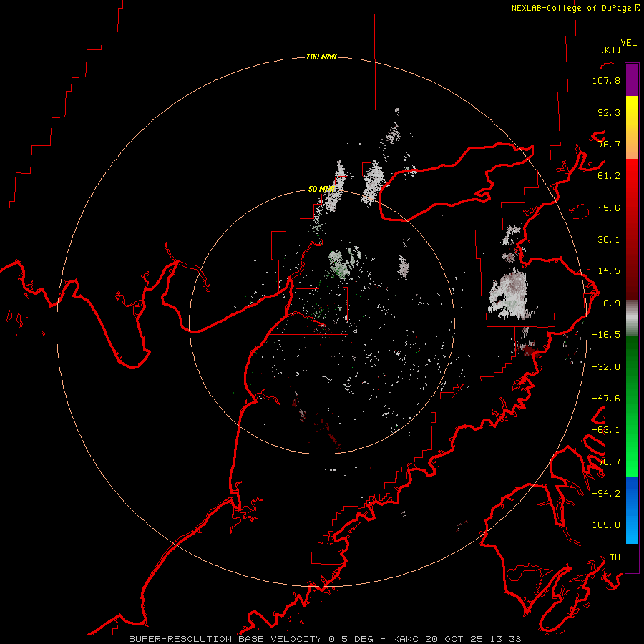Click the 100 NMI range ring label
644x644 pixels.
coord(321,57)
